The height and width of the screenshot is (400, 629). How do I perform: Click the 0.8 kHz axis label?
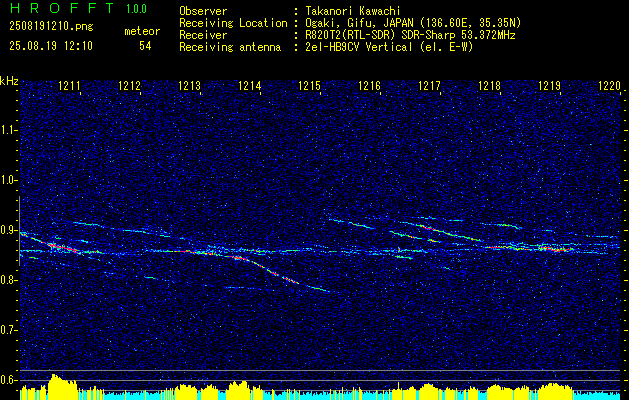point(8,280)
